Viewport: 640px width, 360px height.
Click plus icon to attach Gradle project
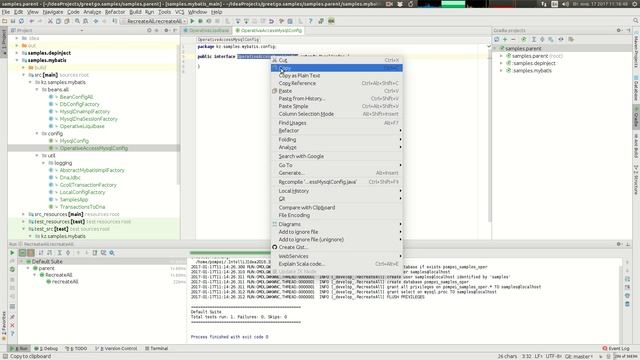click(x=505, y=40)
